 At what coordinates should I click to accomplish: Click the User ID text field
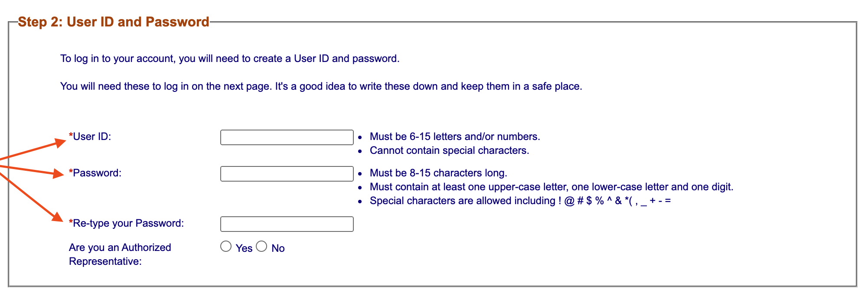pyautogui.click(x=287, y=137)
